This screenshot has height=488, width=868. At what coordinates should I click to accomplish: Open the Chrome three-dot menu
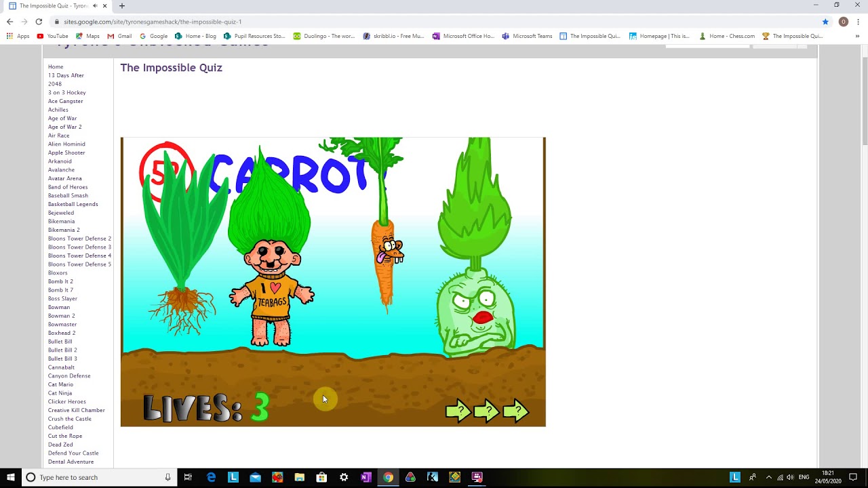tap(858, 22)
